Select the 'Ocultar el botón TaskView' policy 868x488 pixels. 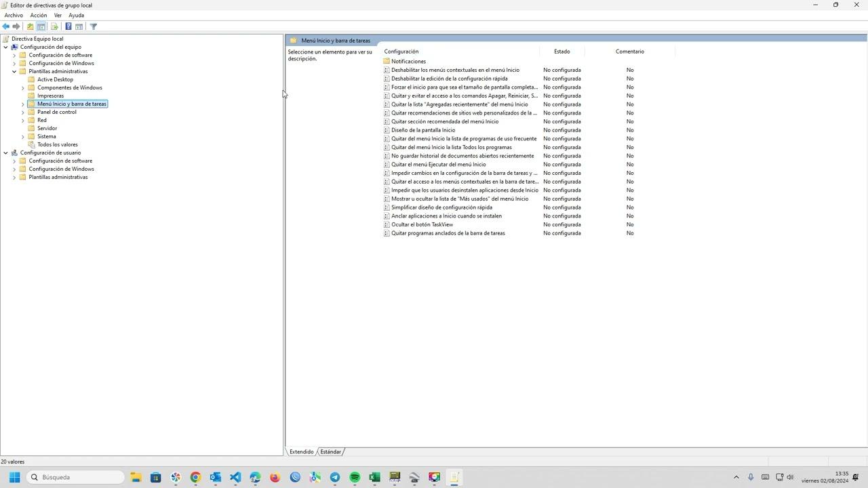tap(422, 224)
